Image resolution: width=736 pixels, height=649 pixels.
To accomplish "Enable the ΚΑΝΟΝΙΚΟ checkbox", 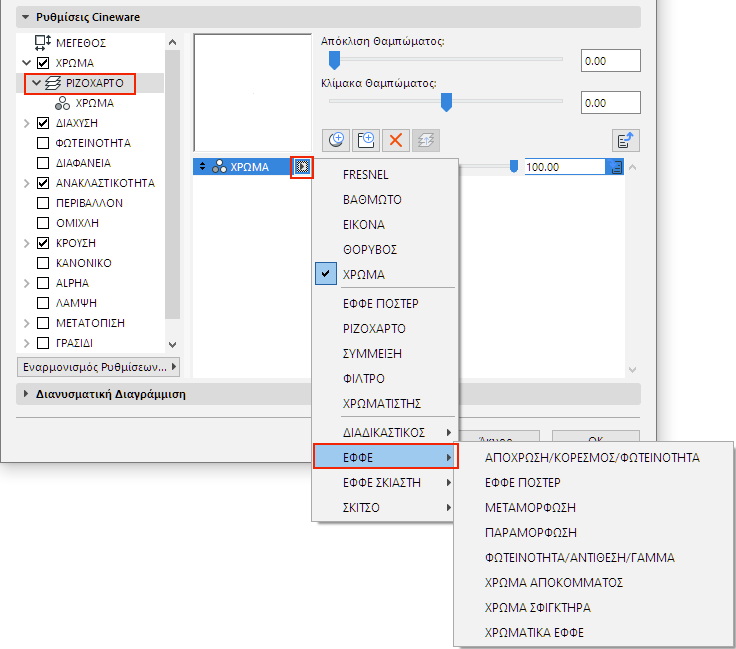I will 43,263.
